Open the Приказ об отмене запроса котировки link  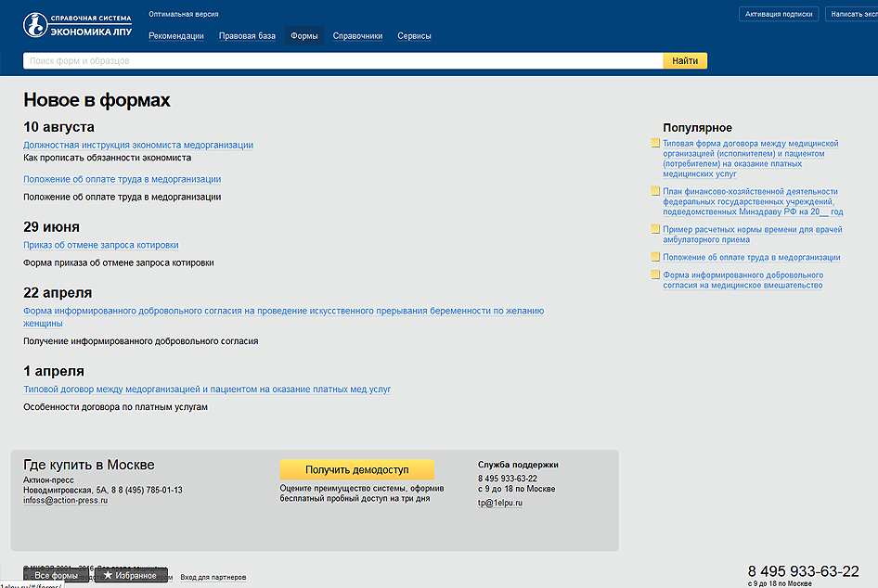click(x=101, y=246)
